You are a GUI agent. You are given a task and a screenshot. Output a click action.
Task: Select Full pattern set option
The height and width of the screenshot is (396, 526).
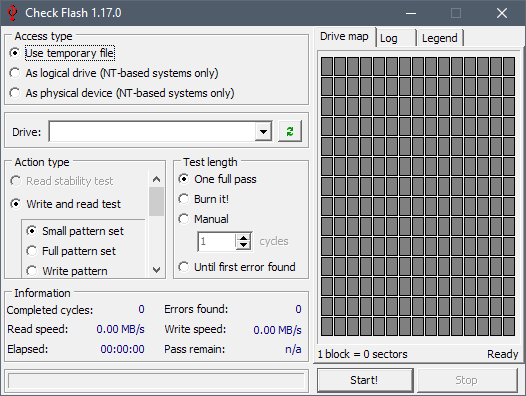click(x=71, y=251)
